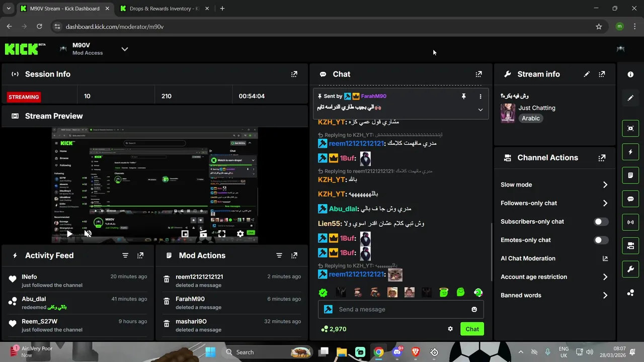Open chat settings gear icon

[450, 329]
